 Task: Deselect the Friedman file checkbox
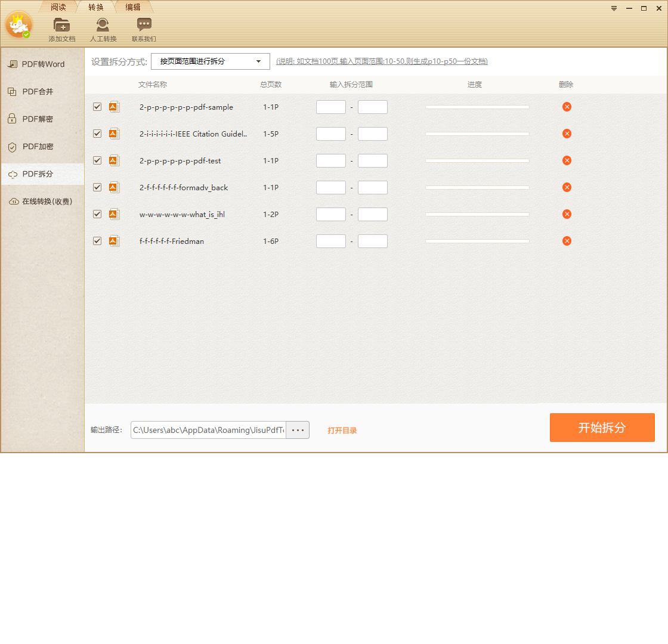pyautogui.click(x=97, y=241)
